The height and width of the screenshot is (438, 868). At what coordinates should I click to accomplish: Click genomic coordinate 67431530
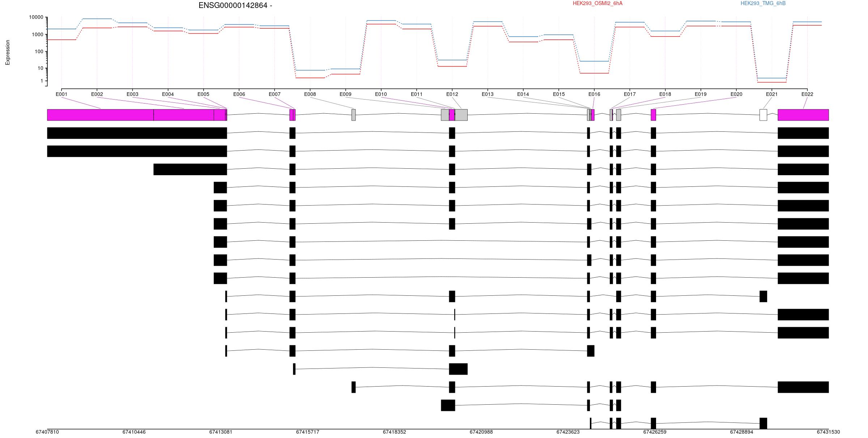[x=829, y=432]
